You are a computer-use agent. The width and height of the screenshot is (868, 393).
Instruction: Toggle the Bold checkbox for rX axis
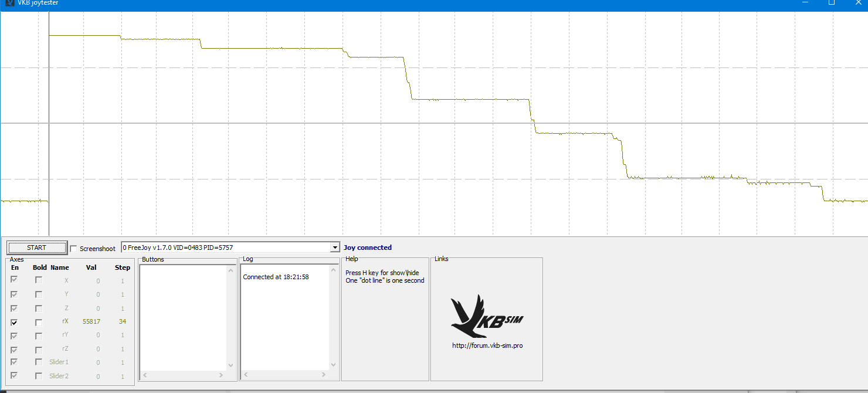pos(39,322)
